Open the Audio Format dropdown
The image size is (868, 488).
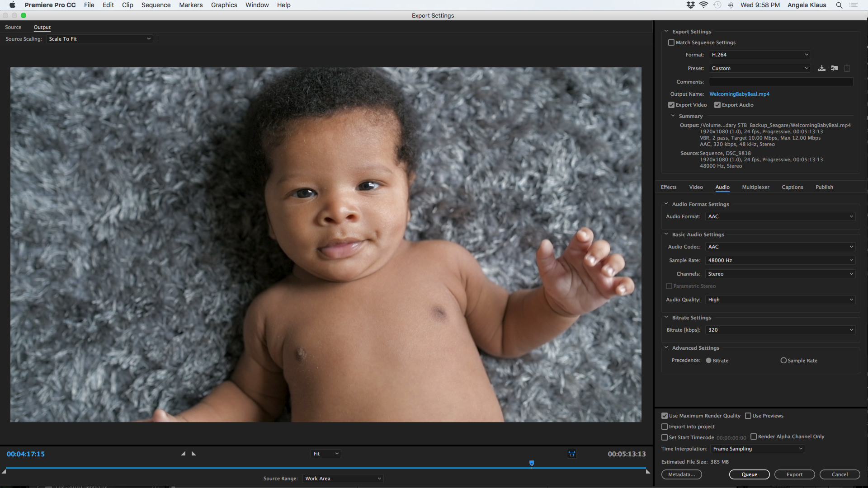point(780,216)
